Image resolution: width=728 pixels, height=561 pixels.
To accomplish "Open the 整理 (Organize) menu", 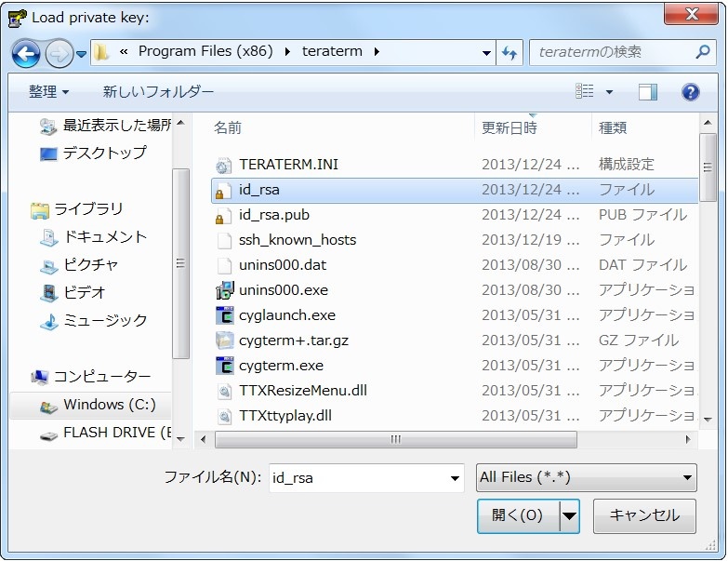I will click(x=48, y=92).
